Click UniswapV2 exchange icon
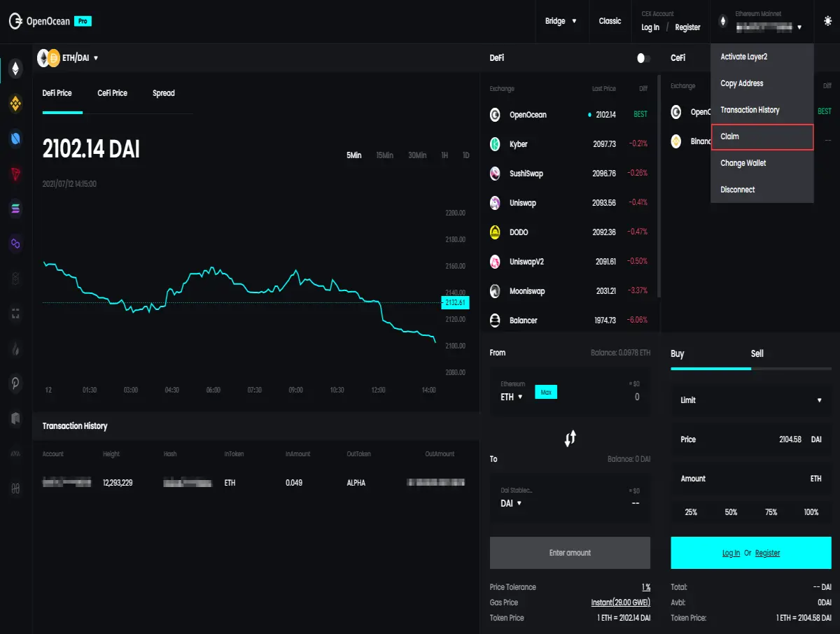The width and height of the screenshot is (840, 634). 495,262
